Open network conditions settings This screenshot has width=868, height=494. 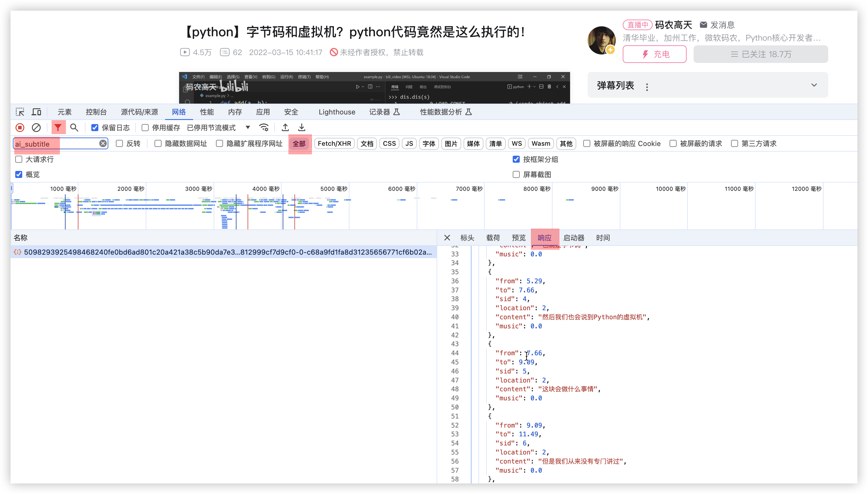[x=264, y=128]
